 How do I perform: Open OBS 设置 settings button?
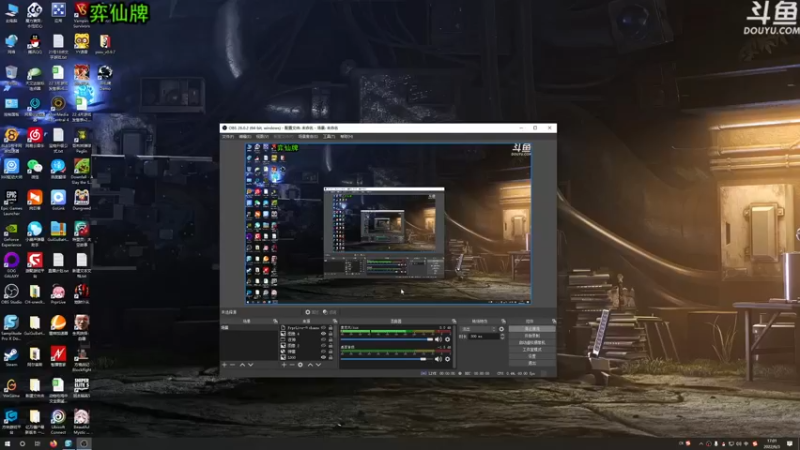pos(532,356)
